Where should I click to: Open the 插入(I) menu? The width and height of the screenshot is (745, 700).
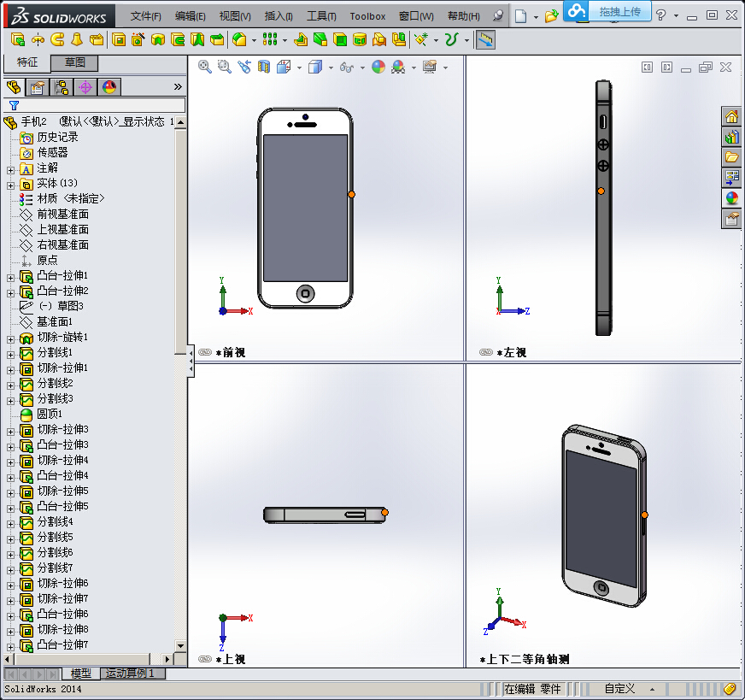point(279,16)
